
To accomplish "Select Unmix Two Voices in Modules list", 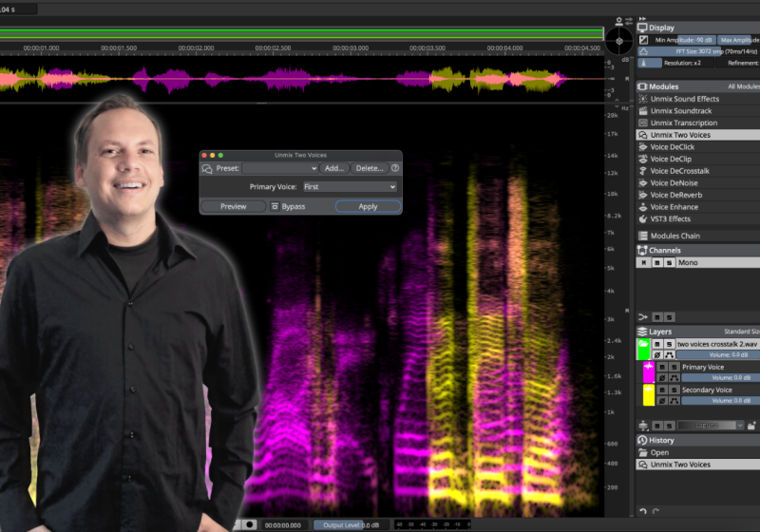I will (x=698, y=135).
